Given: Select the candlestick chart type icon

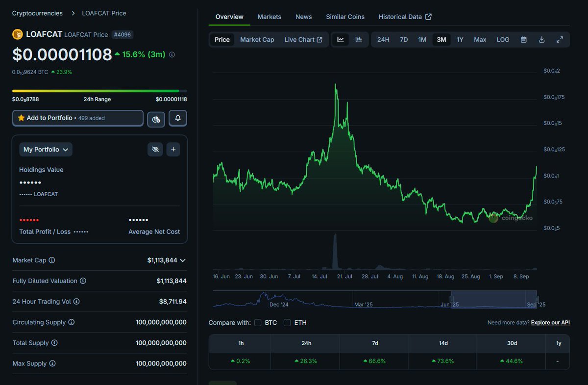Looking at the screenshot, I should click(x=359, y=40).
